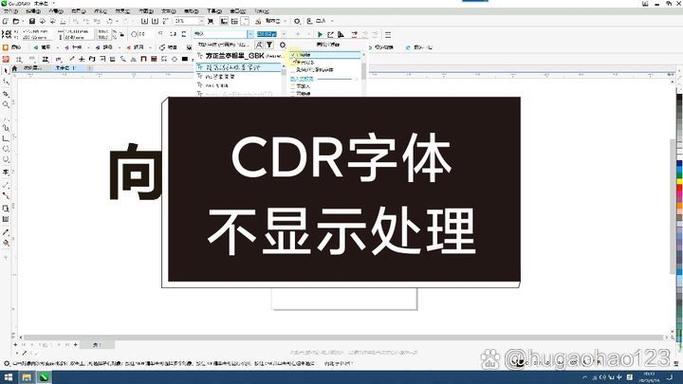Open the Windows Start menu
The height and width of the screenshot is (384, 683).
coord(8,377)
